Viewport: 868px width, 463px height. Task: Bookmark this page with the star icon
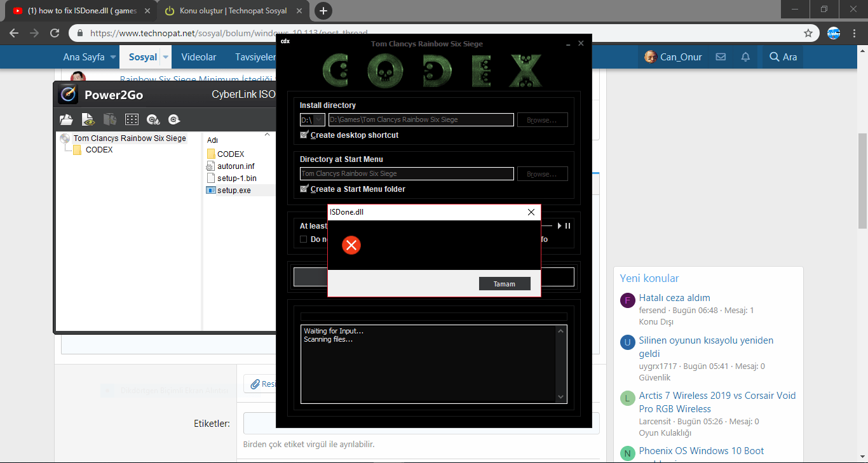click(x=808, y=33)
